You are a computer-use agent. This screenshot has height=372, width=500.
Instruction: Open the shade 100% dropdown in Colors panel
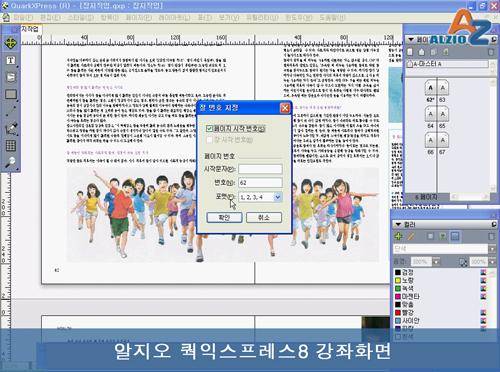[437, 262]
